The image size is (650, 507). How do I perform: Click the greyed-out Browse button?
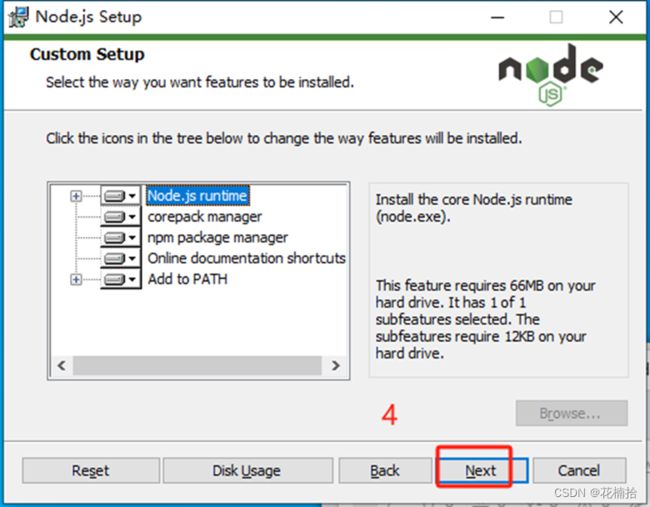tap(572, 413)
